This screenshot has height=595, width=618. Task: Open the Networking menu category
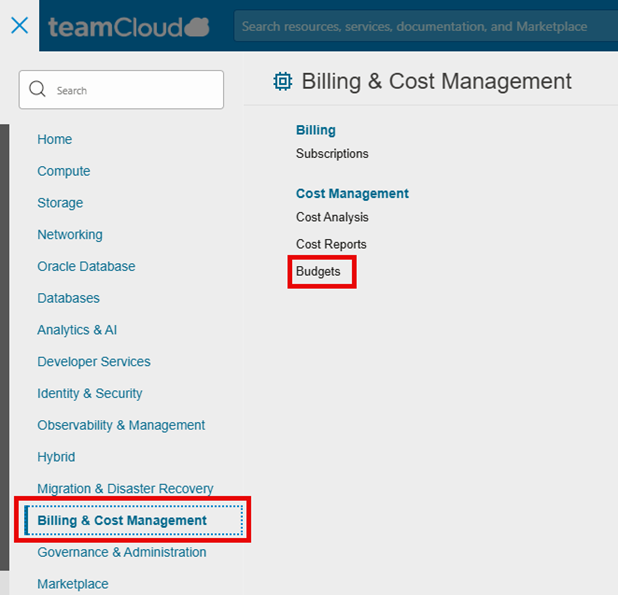tap(70, 235)
